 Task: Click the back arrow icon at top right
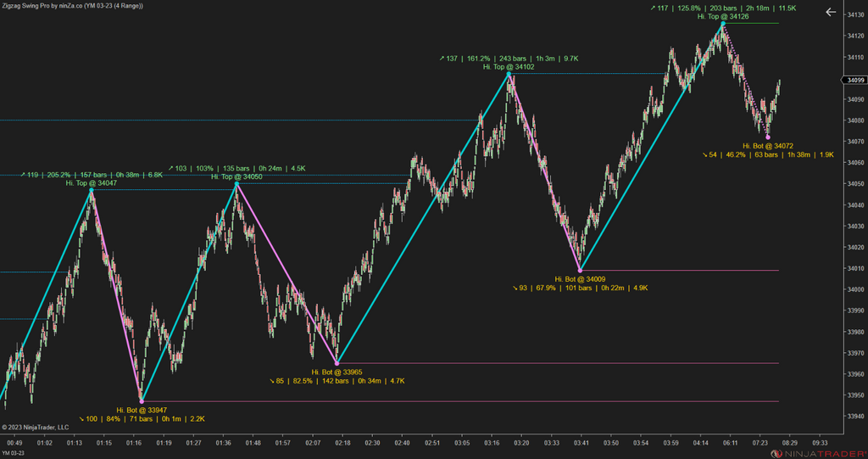831,12
